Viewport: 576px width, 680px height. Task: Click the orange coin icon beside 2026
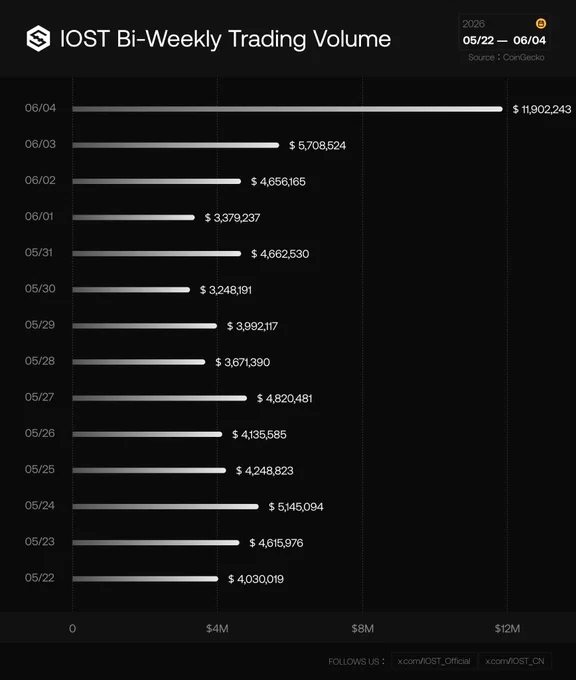540,23
